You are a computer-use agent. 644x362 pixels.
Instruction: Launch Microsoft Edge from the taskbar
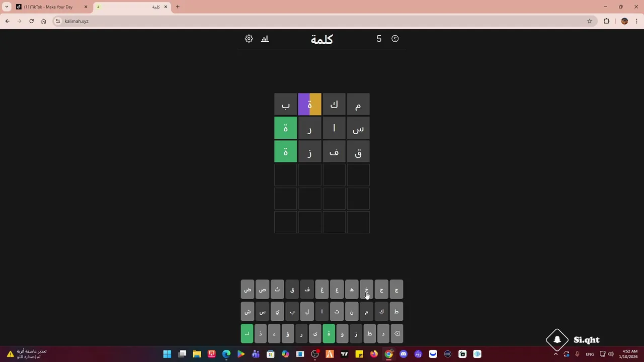226,354
